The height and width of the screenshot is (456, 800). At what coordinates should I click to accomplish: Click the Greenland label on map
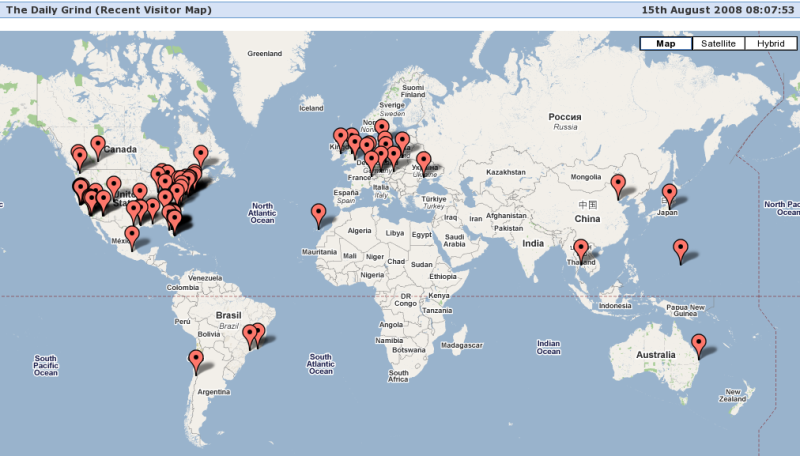coord(264,54)
